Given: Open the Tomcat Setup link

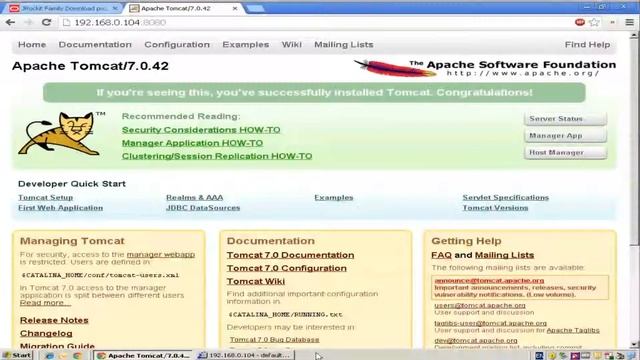Looking at the screenshot, I should [x=45, y=197].
